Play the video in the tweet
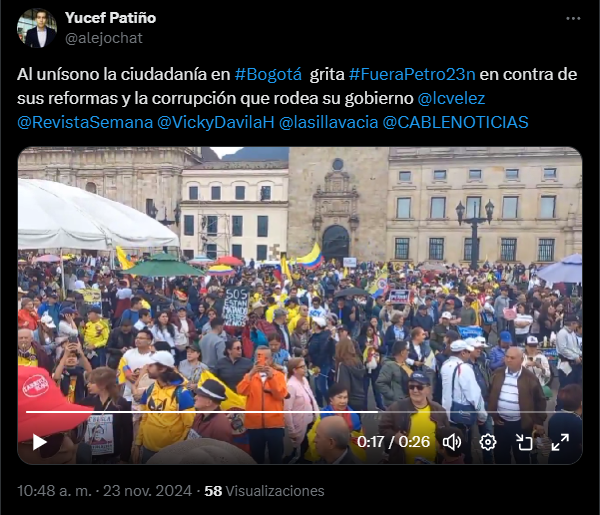Screen dimensions: 600x515 pyautogui.click(x=39, y=442)
